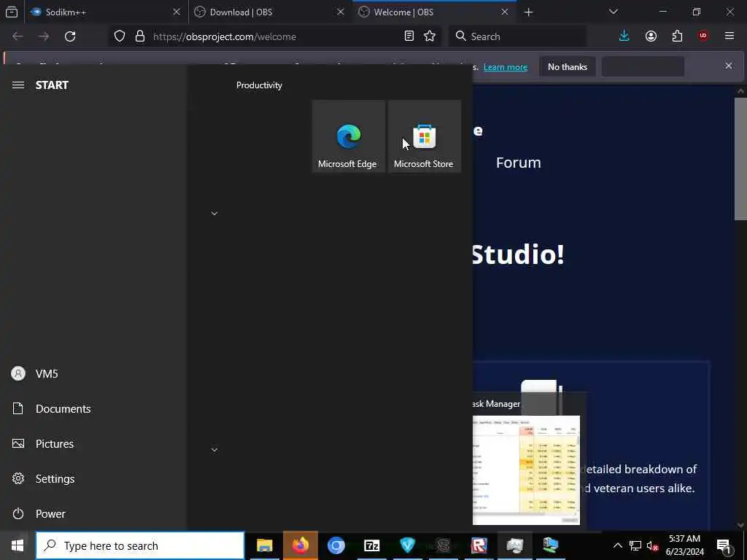Open Chromium browser from taskbar
Screen dimensions: 747x560
coord(336,545)
